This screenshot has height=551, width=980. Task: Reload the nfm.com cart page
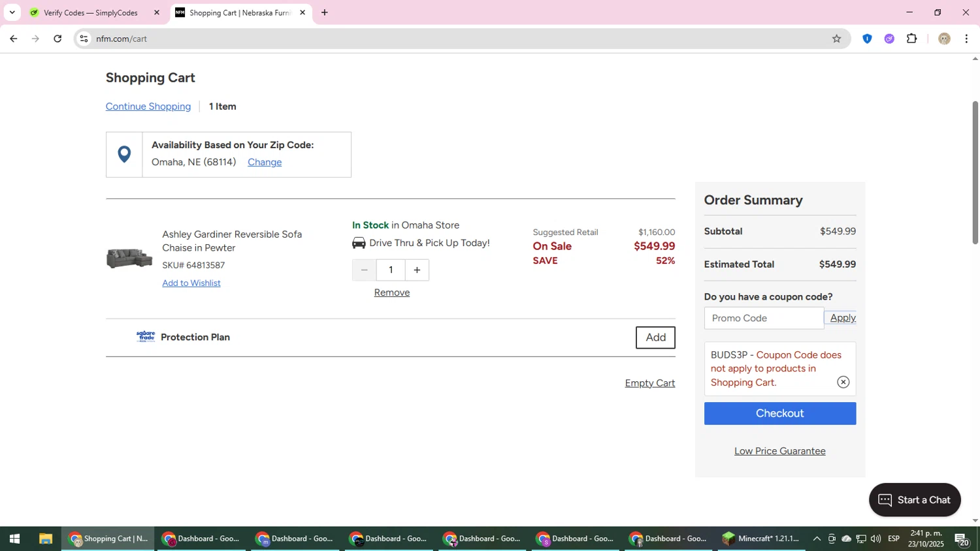coord(57,39)
